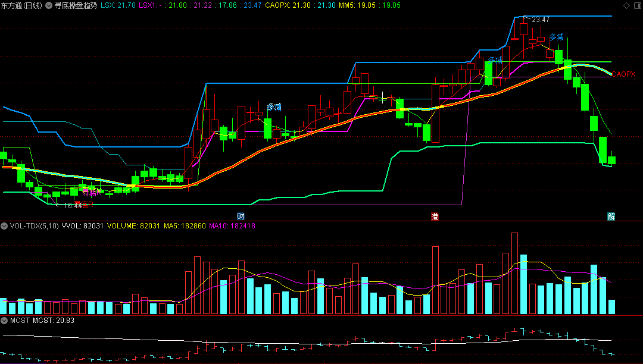Screen dimensions: 643x364
Task: Click the 解 info marker
Action: 611,216
